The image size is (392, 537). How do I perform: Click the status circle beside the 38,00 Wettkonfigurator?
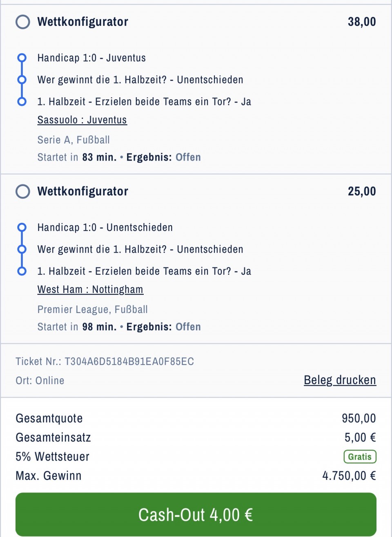tap(23, 22)
